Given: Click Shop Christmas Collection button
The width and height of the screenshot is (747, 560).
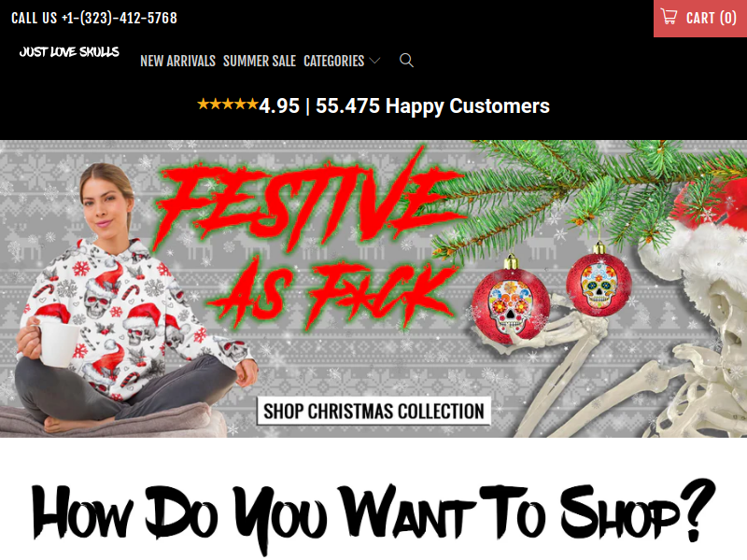Looking at the screenshot, I should tap(374, 411).
